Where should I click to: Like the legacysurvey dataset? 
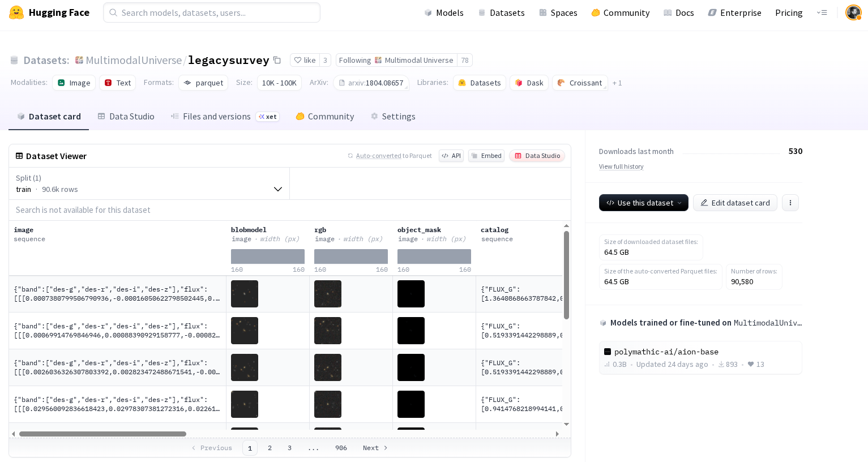tap(305, 60)
